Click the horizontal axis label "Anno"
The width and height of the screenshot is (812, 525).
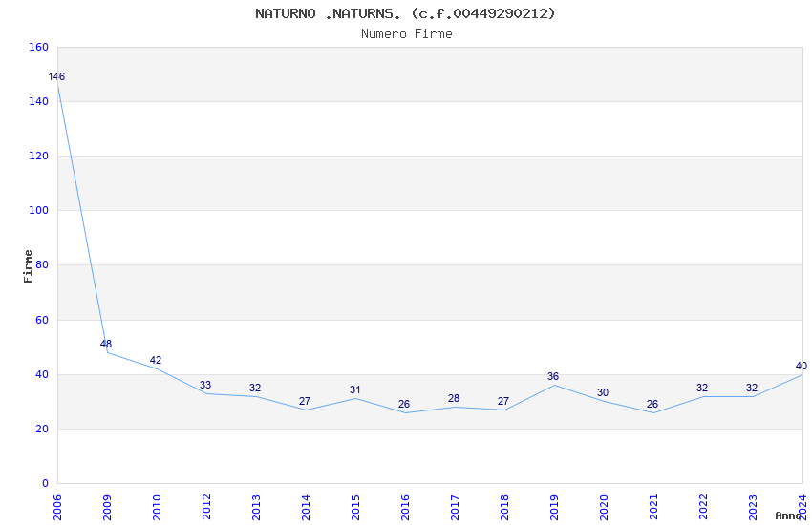point(788,515)
